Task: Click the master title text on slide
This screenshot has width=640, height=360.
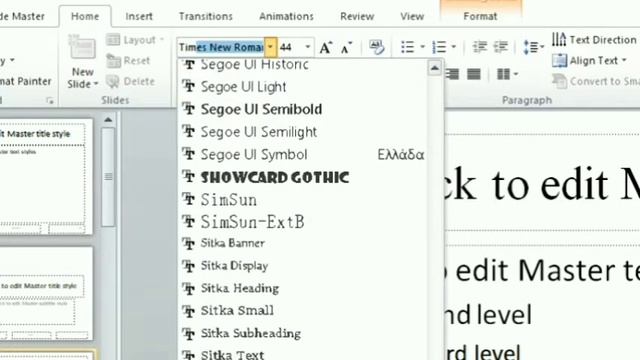Action: (542, 184)
